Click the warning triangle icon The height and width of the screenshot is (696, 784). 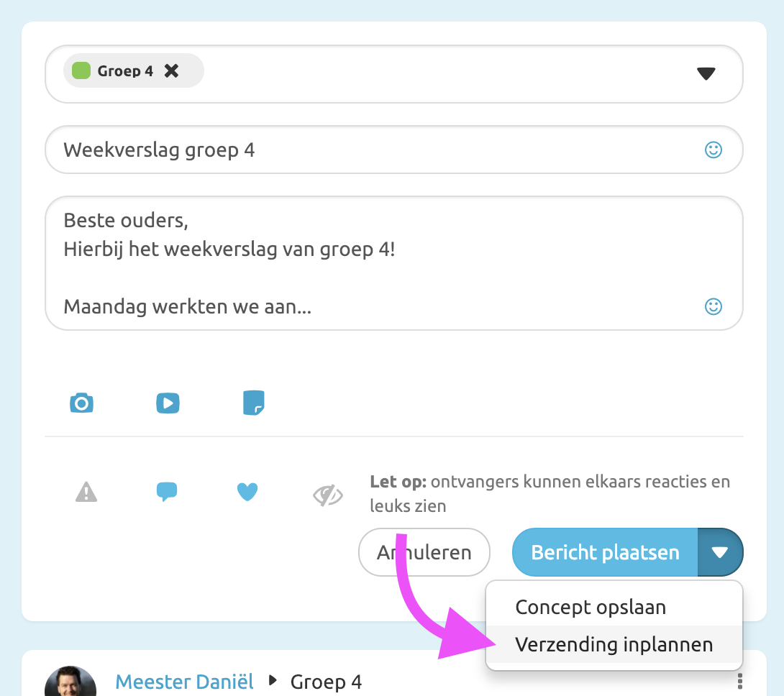[86, 491]
